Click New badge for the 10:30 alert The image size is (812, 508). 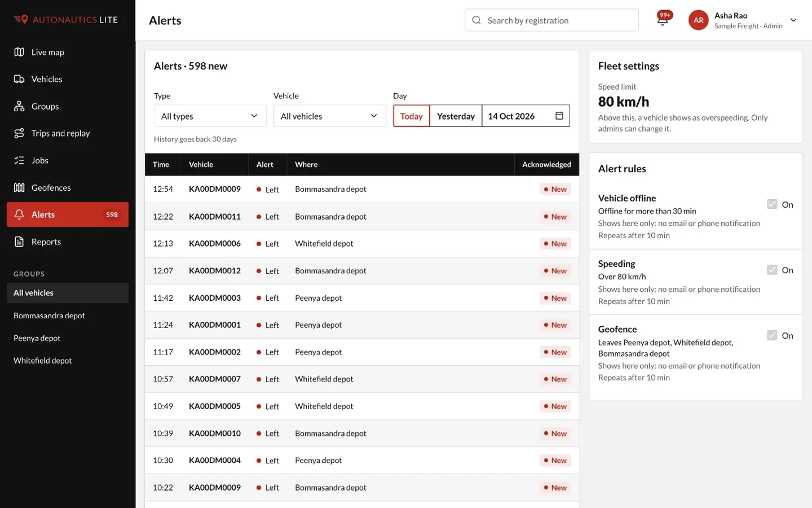click(x=555, y=461)
